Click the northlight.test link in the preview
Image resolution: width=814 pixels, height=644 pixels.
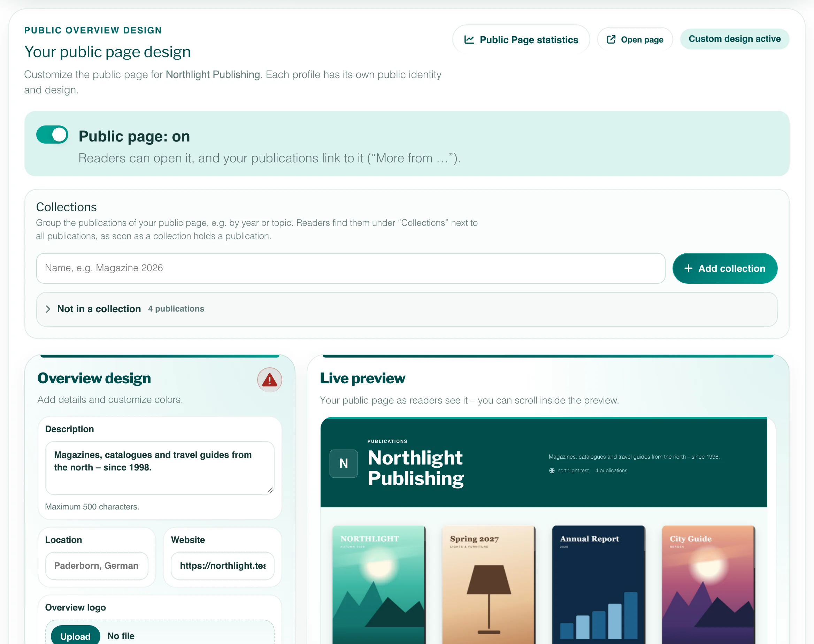569,470
